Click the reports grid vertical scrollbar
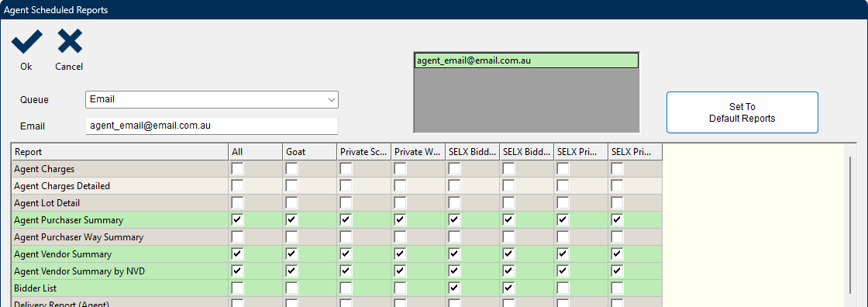 [851, 224]
